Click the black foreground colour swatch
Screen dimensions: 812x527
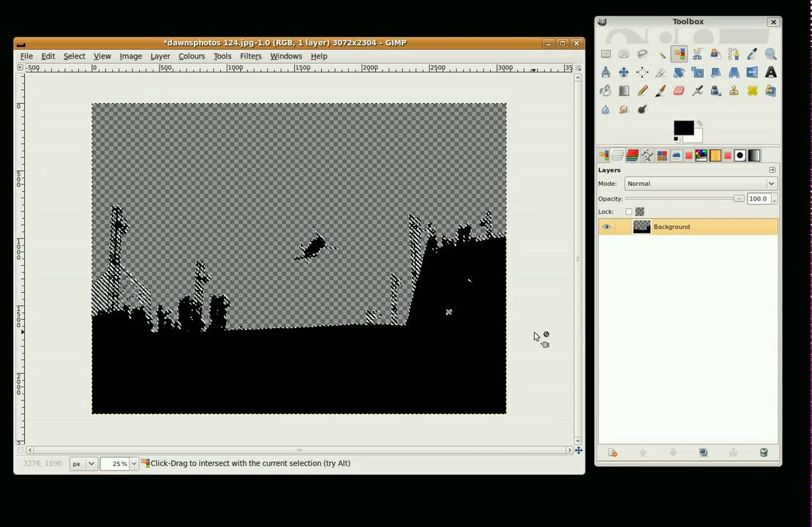(x=683, y=127)
